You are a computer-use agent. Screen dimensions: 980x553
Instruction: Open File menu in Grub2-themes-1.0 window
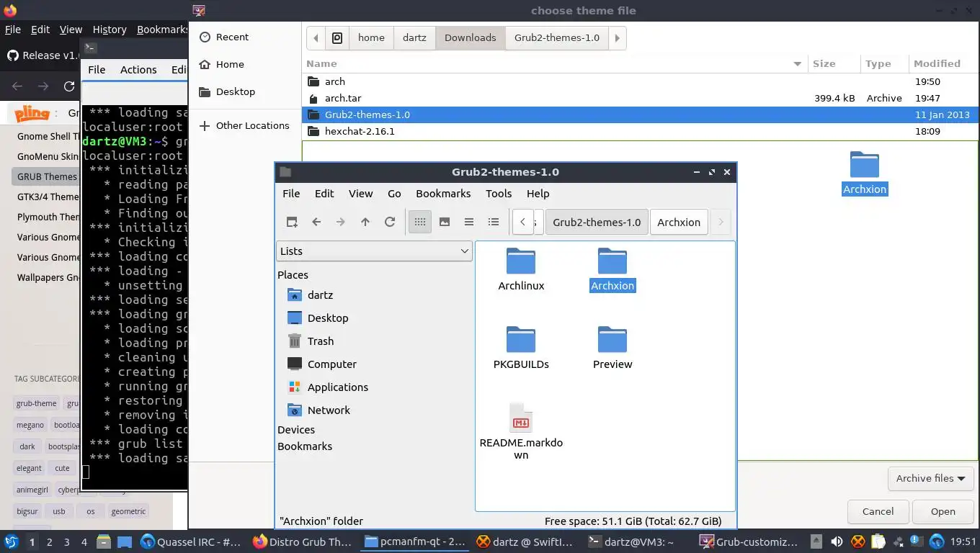pyautogui.click(x=291, y=194)
